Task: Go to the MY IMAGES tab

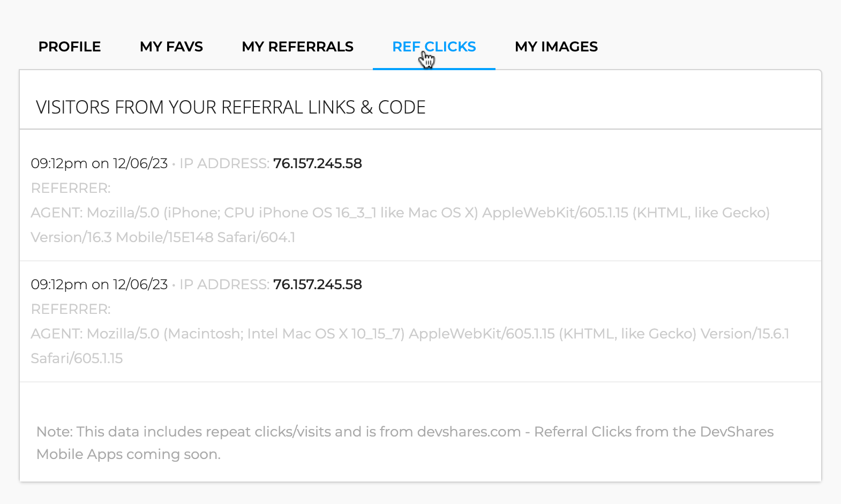Action: [556, 47]
